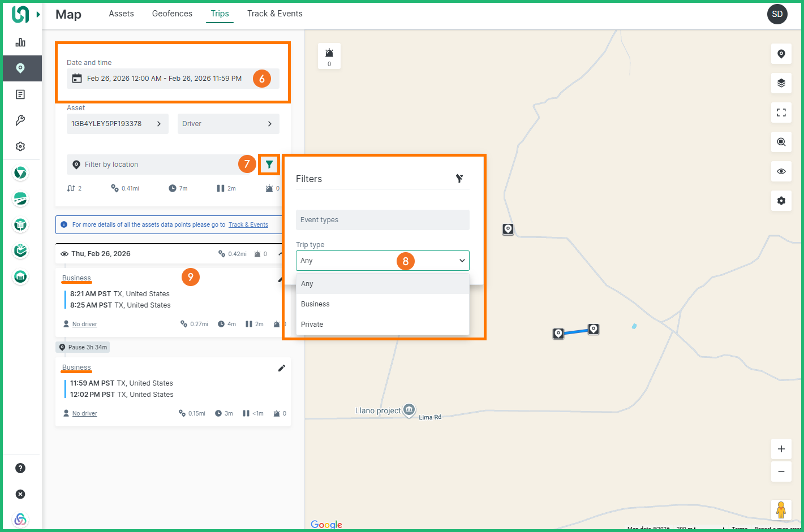Expand the asset 1GB4YLEY5PF193378 selector
This screenshot has height=532, width=804.
tap(117, 124)
